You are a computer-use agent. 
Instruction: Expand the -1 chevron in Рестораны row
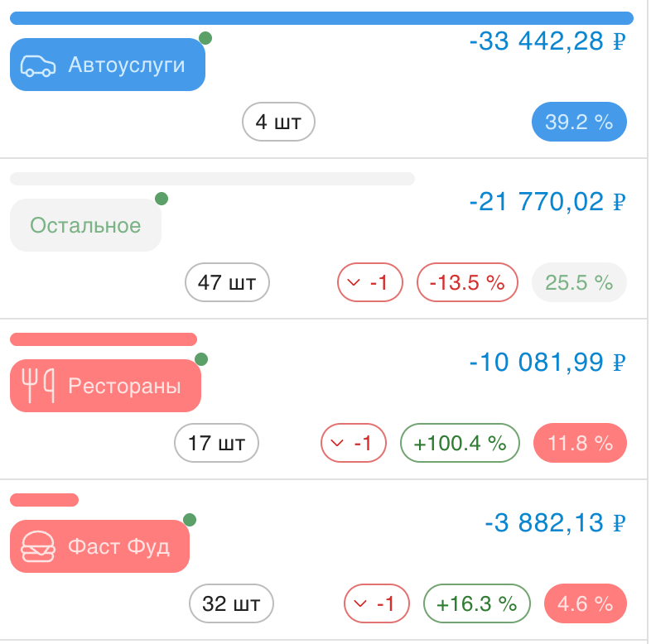(x=337, y=444)
